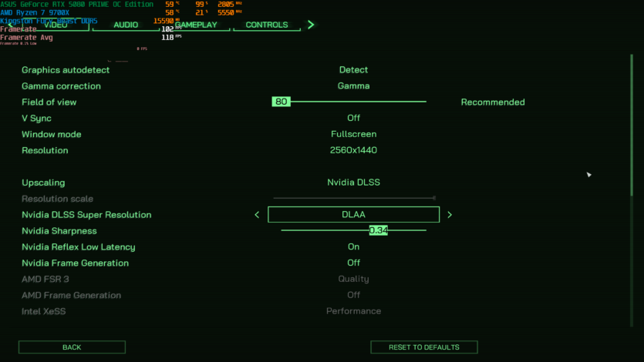Image resolution: width=644 pixels, height=362 pixels.
Task: Click the Framerate Avg overlay readout
Action: pos(91,37)
